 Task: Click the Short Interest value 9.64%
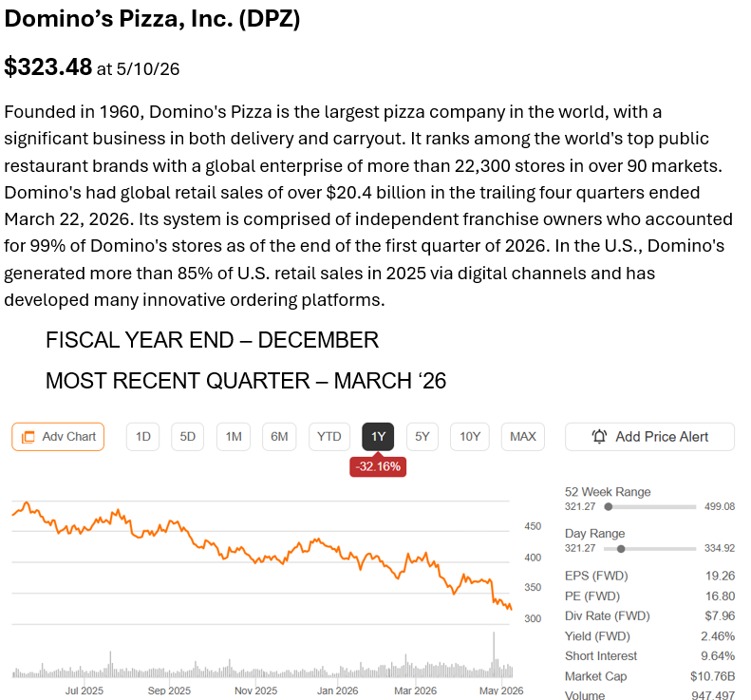pos(718,656)
